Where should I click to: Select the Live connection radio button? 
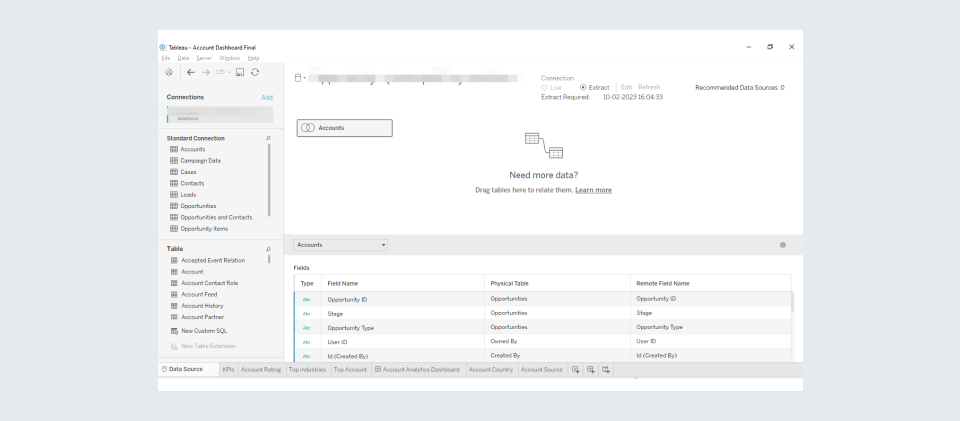click(x=545, y=87)
